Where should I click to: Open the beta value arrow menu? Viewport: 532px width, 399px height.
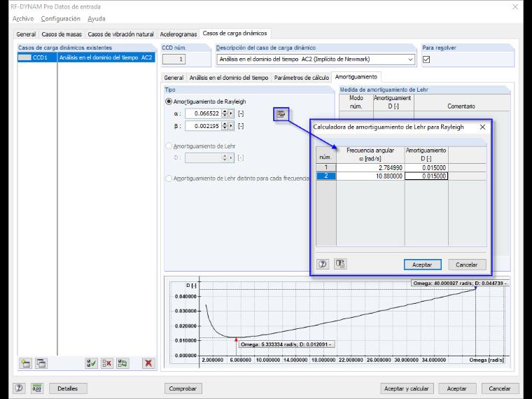[232, 126]
